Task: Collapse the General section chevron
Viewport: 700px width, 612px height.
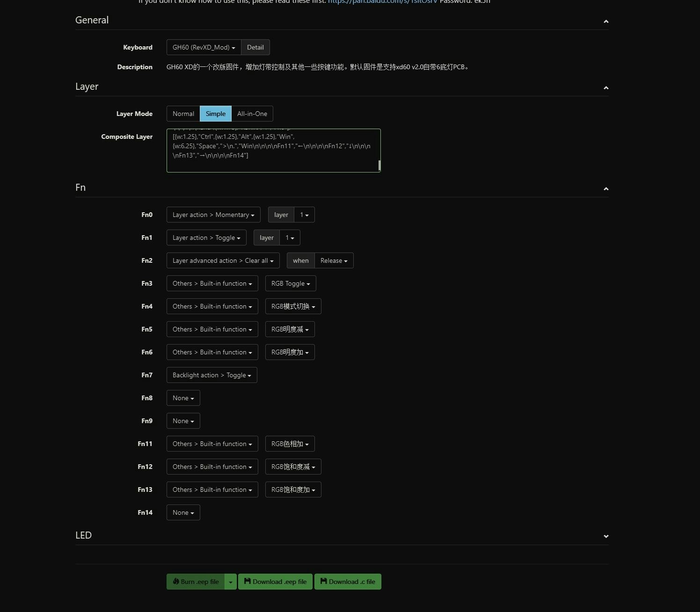Action: click(606, 22)
